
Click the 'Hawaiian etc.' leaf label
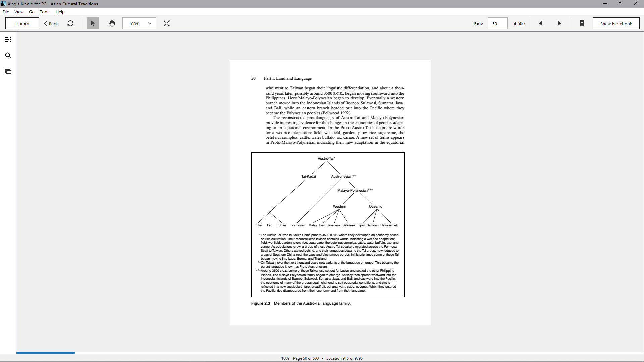click(390, 225)
